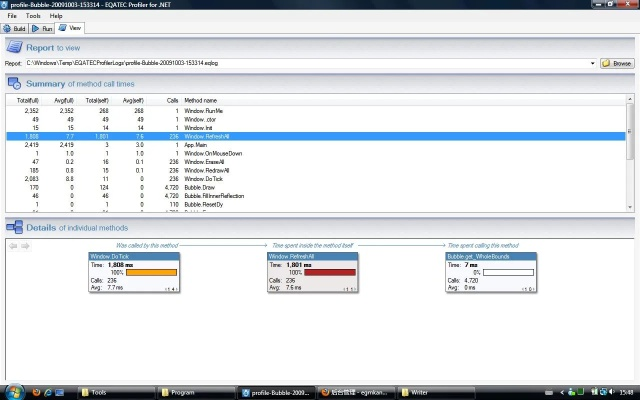
Task: Click the forward navigation arrow in Details
Action: coord(25,245)
